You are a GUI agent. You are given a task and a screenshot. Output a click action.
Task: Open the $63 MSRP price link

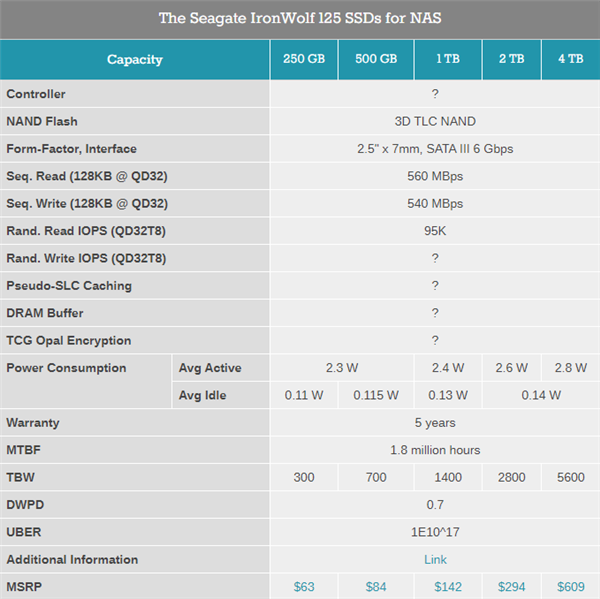click(304, 586)
